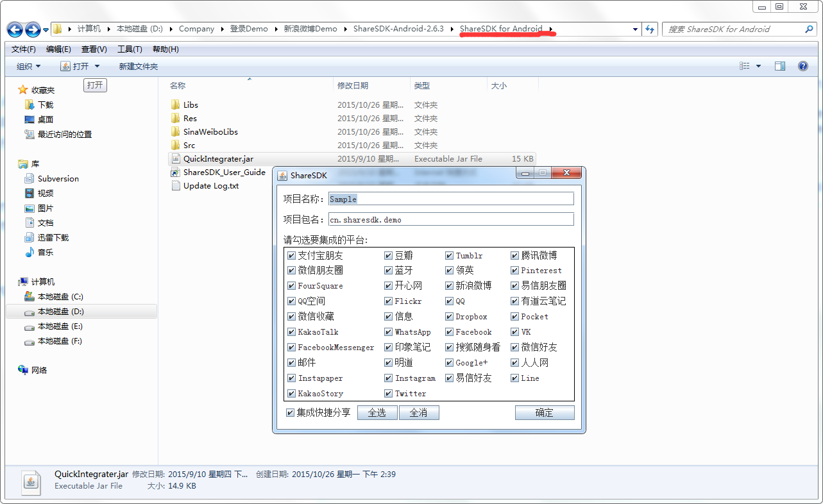Select the ShareSDK_User_Guide shortcut icon
This screenshot has width=823, height=504.
click(x=176, y=172)
